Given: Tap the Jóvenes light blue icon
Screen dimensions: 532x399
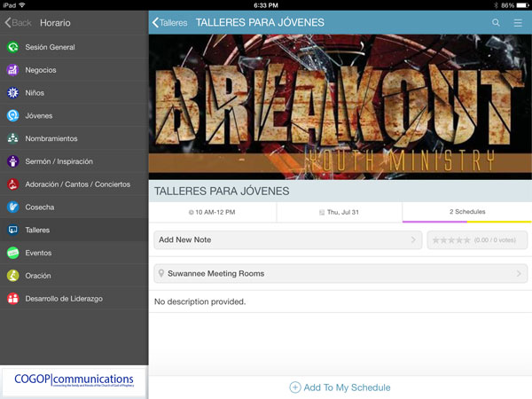Looking at the screenshot, I should (x=13, y=115).
